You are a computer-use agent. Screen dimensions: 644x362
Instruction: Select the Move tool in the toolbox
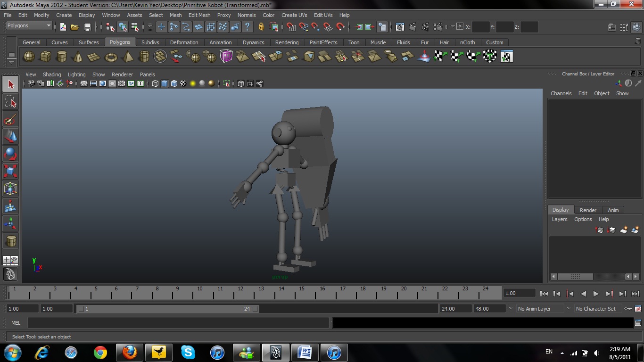(x=10, y=136)
